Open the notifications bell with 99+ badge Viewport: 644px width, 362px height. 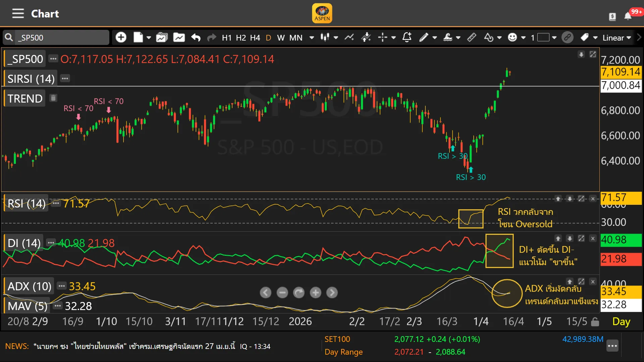point(628,16)
